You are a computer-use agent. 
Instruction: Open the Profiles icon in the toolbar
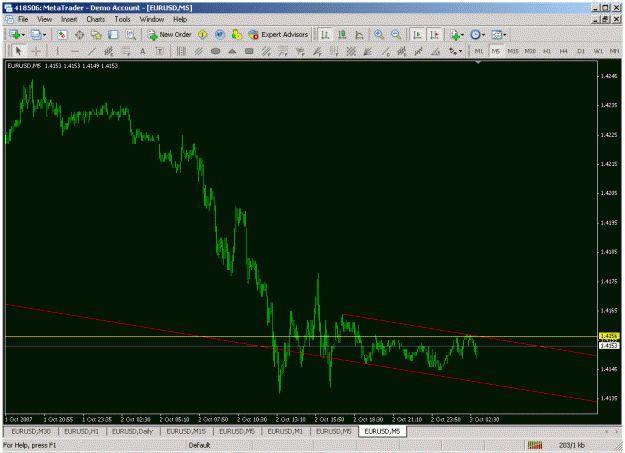pyautogui.click(x=36, y=35)
